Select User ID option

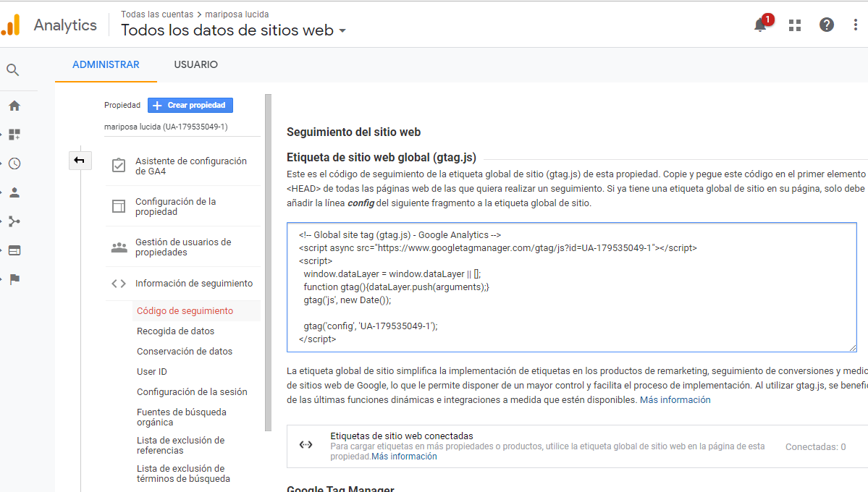(x=152, y=372)
